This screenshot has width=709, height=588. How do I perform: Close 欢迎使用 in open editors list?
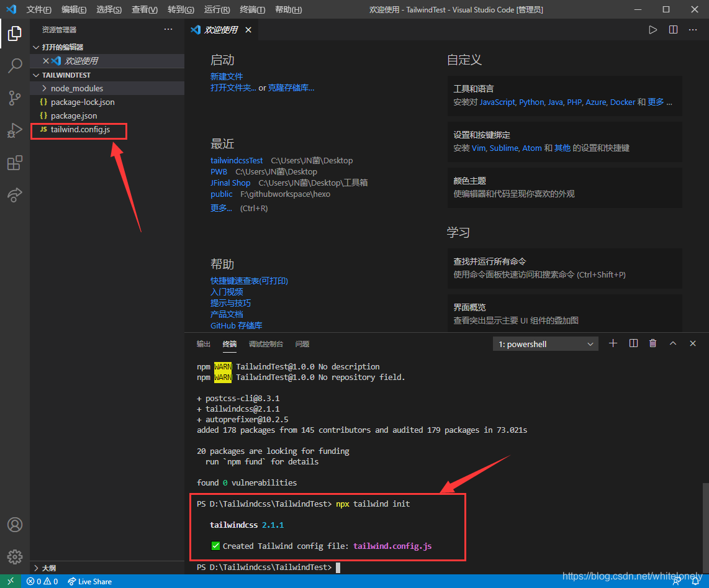click(x=46, y=61)
